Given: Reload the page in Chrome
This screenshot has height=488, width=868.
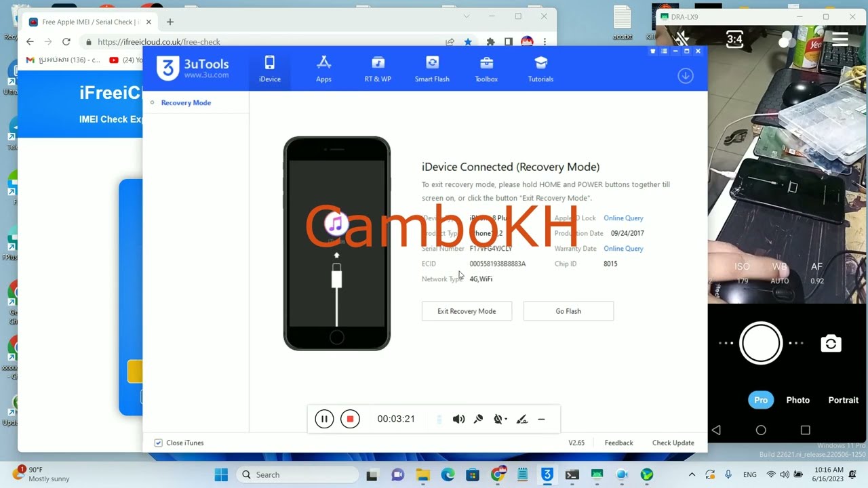Looking at the screenshot, I should click(x=66, y=41).
